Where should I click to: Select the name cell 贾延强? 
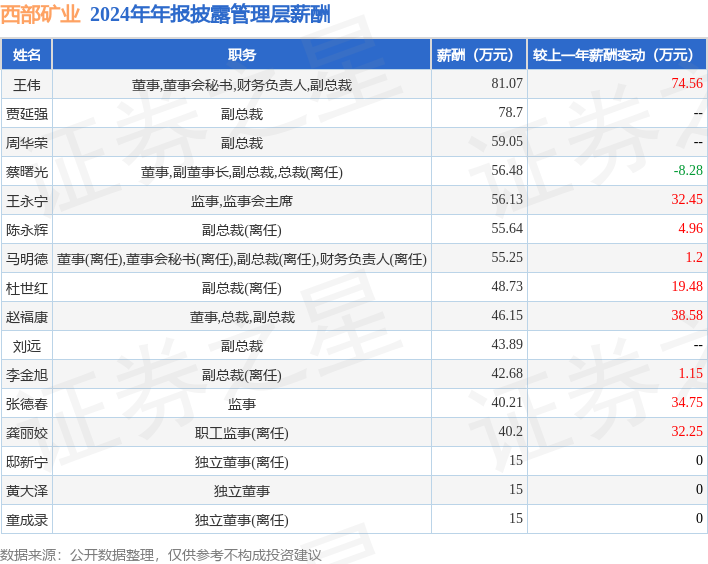pyautogui.click(x=27, y=114)
